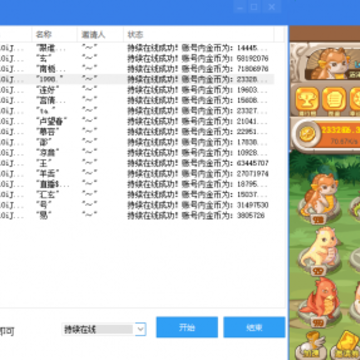
Task: Click the status showing 金币 3805726
Action: [x=196, y=216]
